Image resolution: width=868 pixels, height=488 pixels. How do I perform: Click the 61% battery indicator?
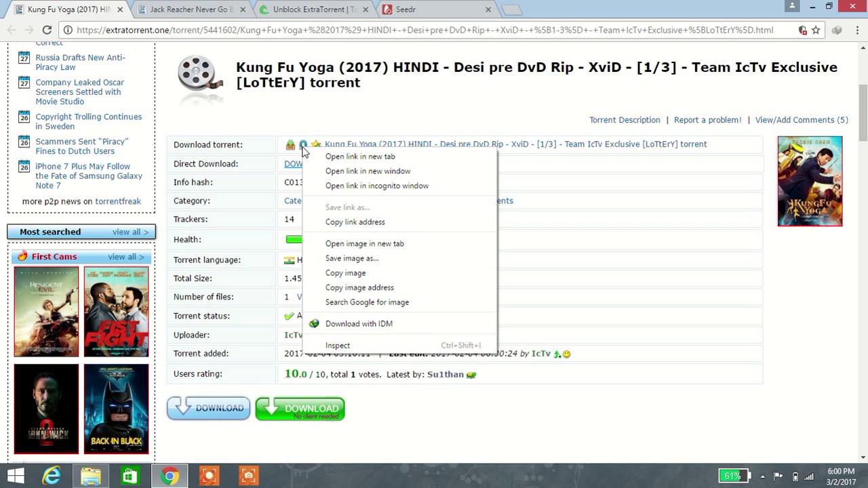pyautogui.click(x=735, y=476)
